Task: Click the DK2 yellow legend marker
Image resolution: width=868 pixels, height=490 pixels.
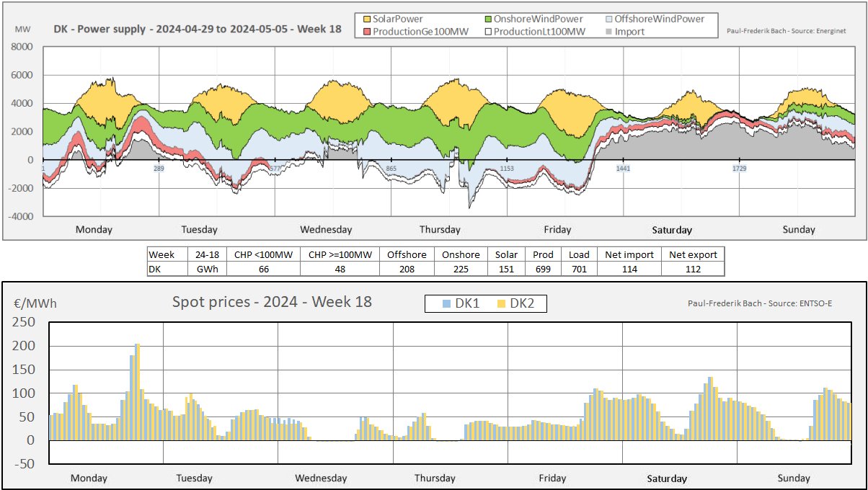Action: 502,304
